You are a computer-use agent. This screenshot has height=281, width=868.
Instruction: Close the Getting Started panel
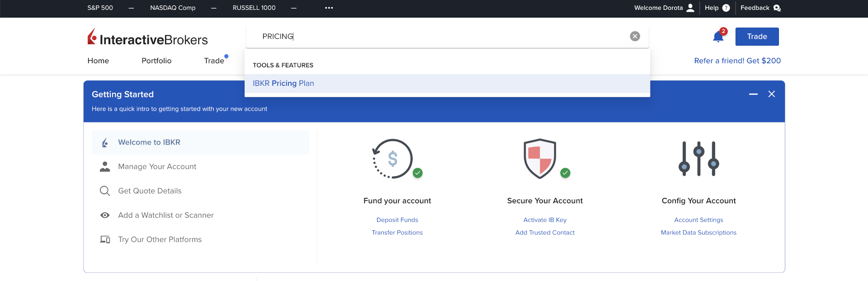click(772, 94)
